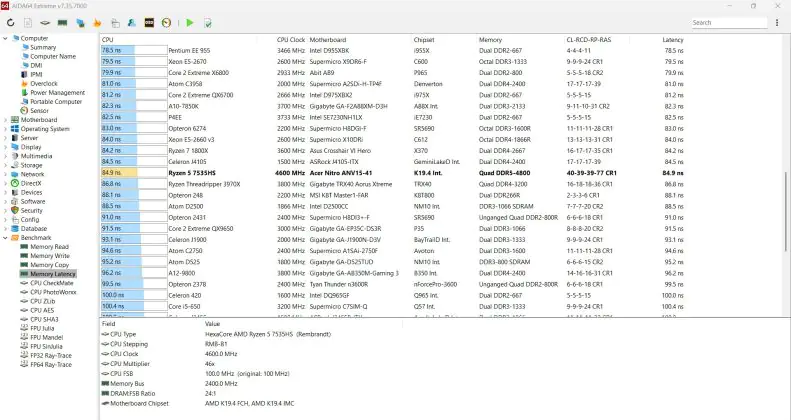Select Summary under Computer
The width and height of the screenshot is (791, 420).
point(43,47)
